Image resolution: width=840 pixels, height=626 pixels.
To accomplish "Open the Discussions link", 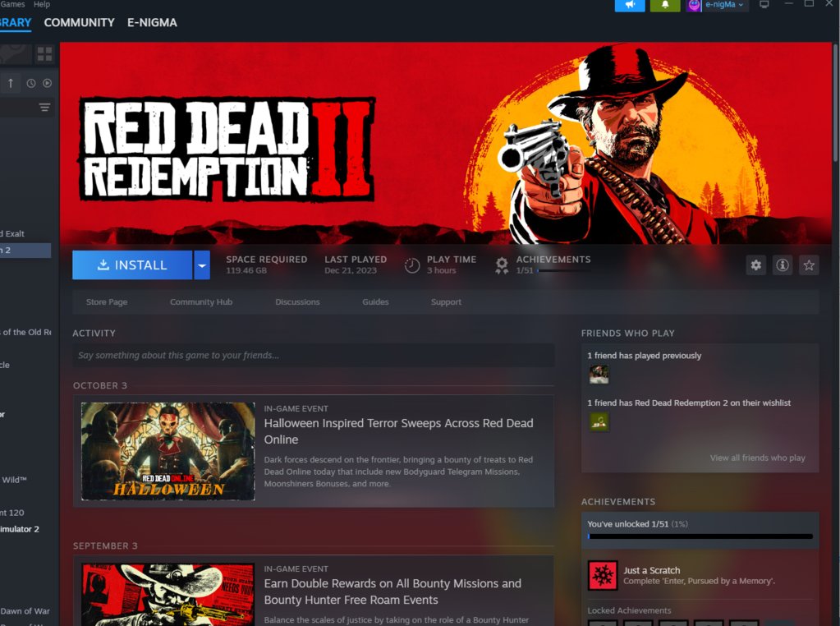I will (297, 301).
